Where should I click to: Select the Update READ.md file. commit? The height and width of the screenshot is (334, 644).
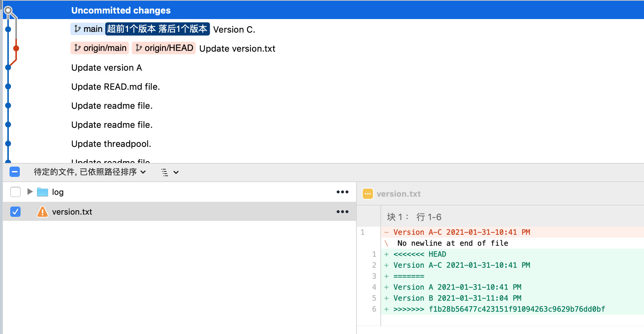coord(116,86)
